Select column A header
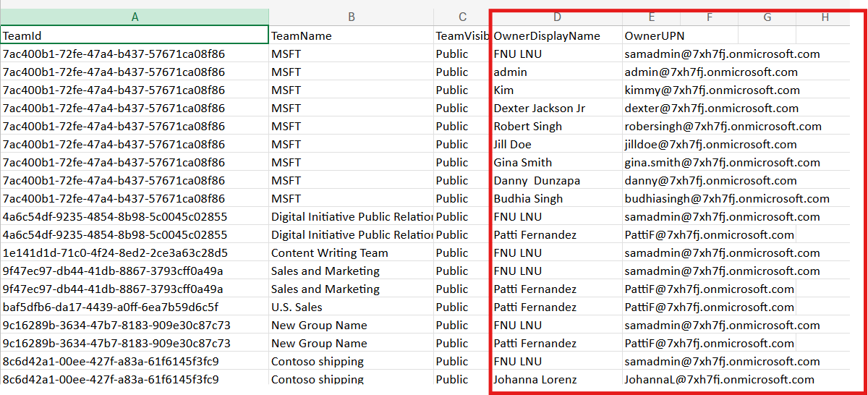Viewport: 868px width, 395px height. point(135,17)
